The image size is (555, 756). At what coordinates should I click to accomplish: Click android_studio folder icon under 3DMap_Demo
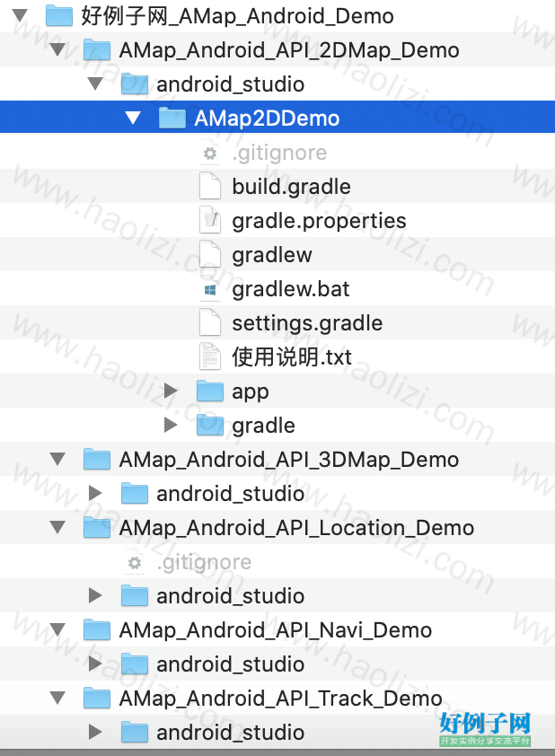(x=135, y=493)
